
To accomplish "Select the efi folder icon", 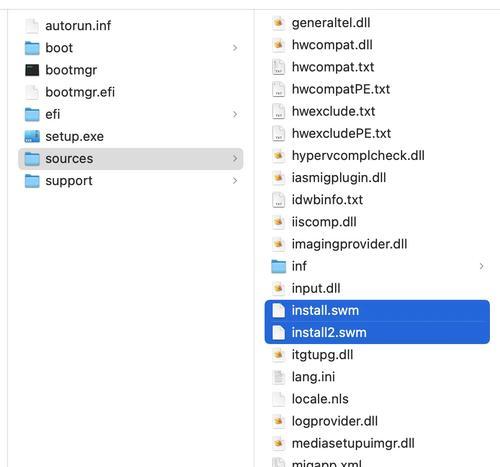I will pos(32,114).
